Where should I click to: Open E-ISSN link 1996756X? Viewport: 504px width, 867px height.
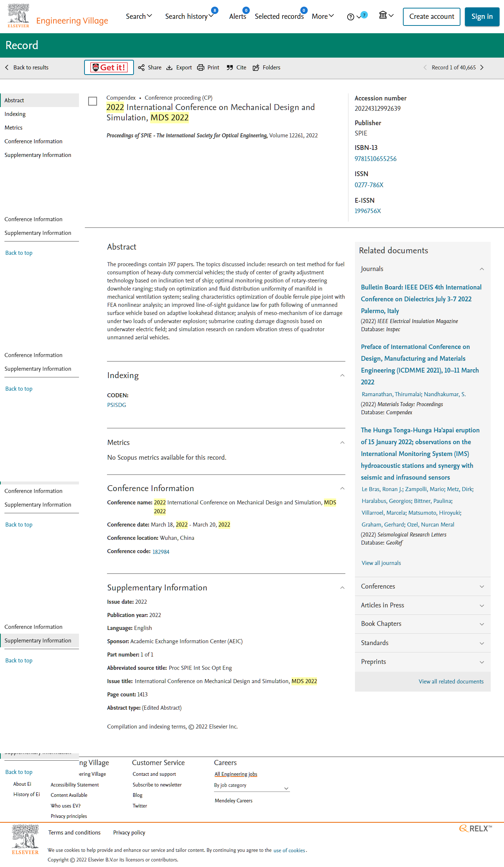[368, 211]
